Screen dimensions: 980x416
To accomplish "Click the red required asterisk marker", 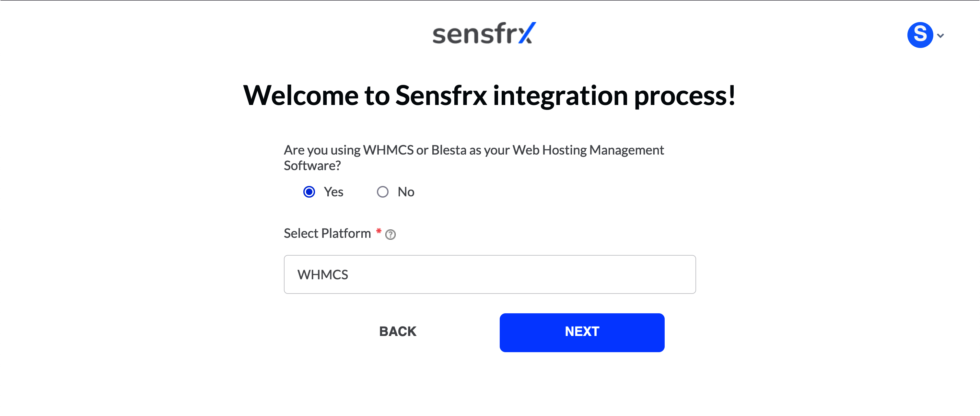I will click(x=379, y=231).
